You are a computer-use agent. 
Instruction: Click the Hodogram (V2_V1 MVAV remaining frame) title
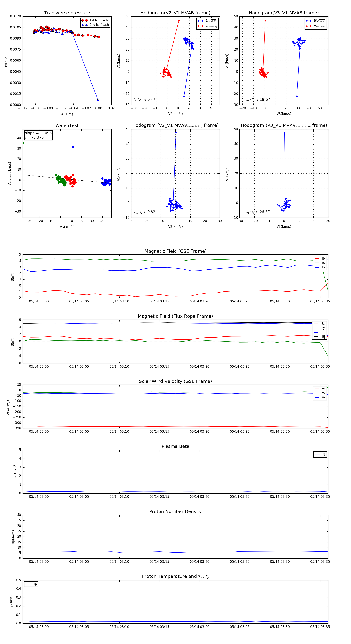[175, 125]
